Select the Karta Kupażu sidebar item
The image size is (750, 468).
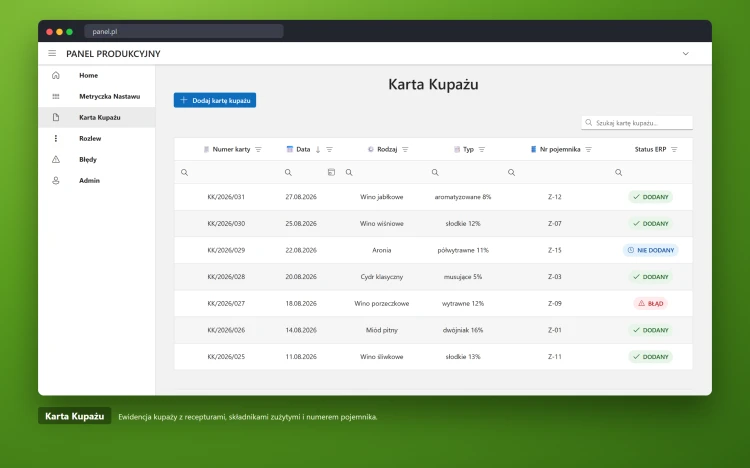pos(97,117)
